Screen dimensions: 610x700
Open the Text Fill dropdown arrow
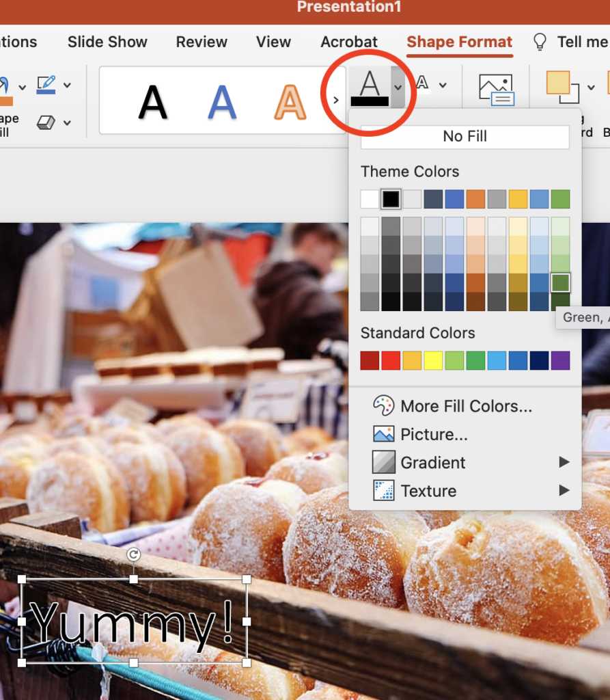tap(397, 85)
